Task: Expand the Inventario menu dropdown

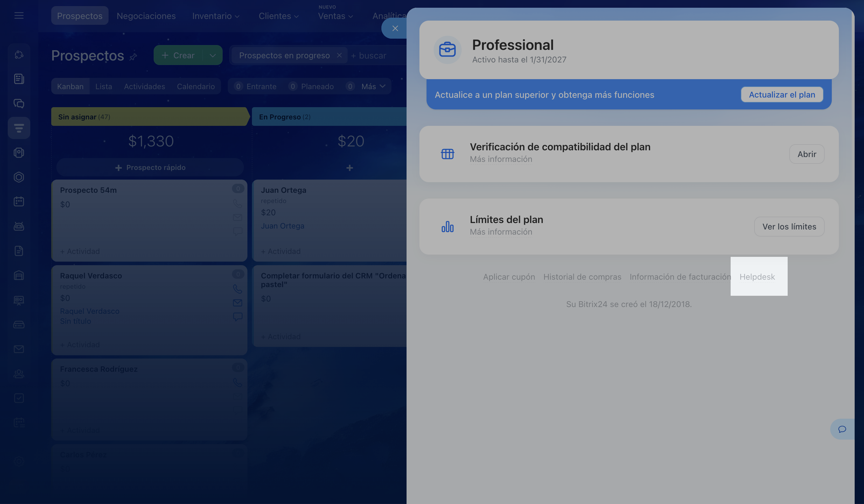Action: [216, 16]
